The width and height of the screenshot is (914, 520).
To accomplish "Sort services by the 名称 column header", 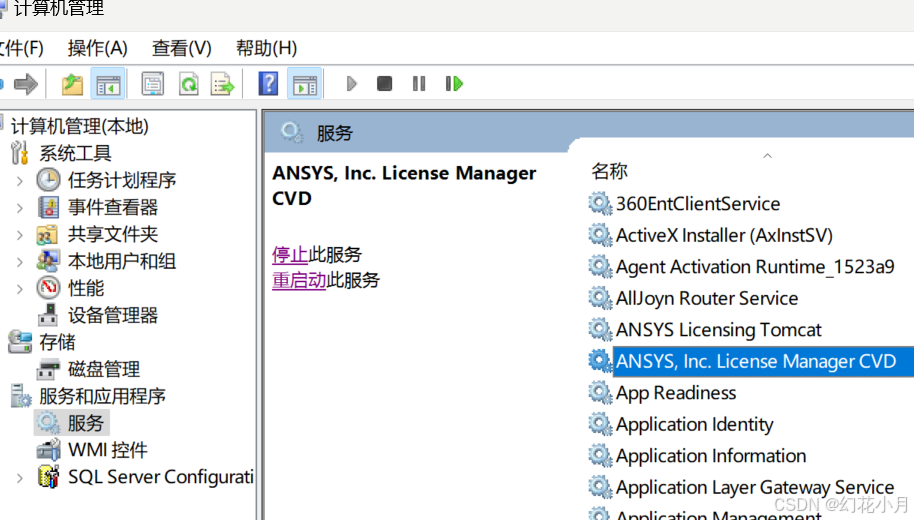I will click(x=610, y=171).
